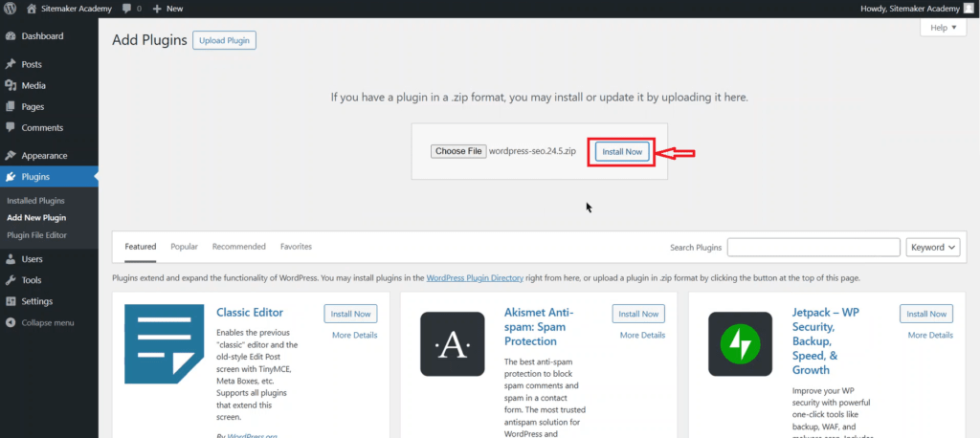Open More Details for Jetpack
Image resolution: width=980 pixels, height=438 pixels.
coord(930,335)
